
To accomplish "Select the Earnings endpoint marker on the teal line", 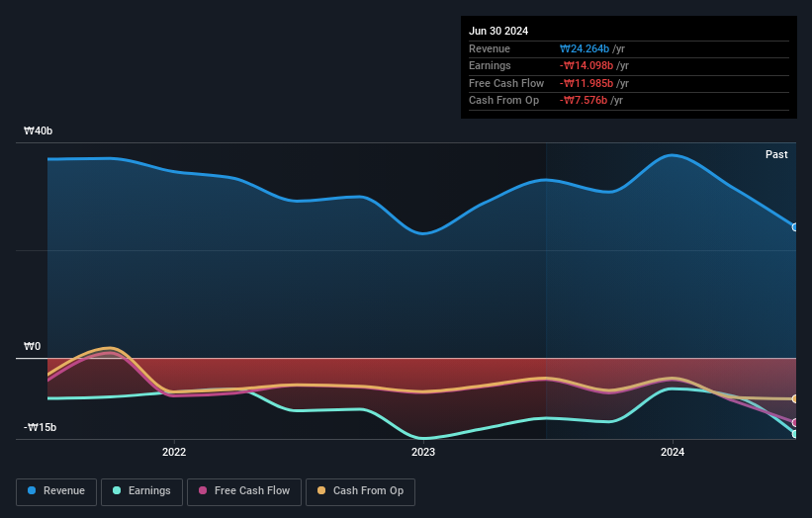I will tap(795, 434).
